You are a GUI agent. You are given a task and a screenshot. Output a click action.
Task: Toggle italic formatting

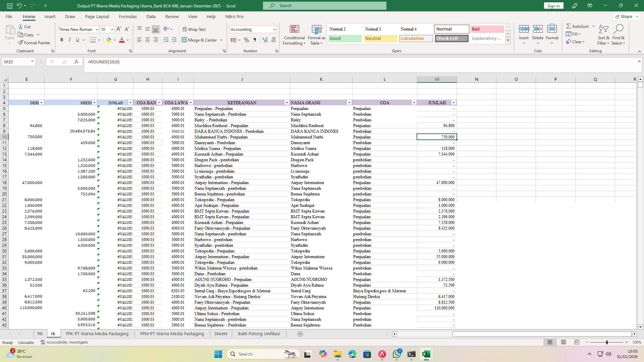pyautogui.click(x=70, y=40)
